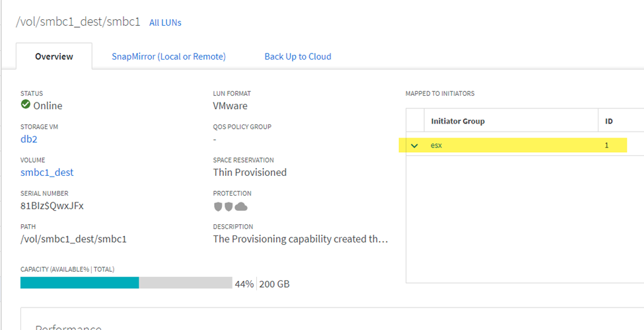
Task: Select the esx initiator group name
Action: 436,145
